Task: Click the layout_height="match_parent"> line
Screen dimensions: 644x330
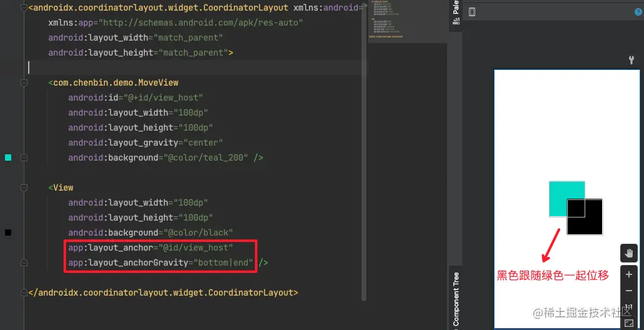Action: [x=141, y=52]
